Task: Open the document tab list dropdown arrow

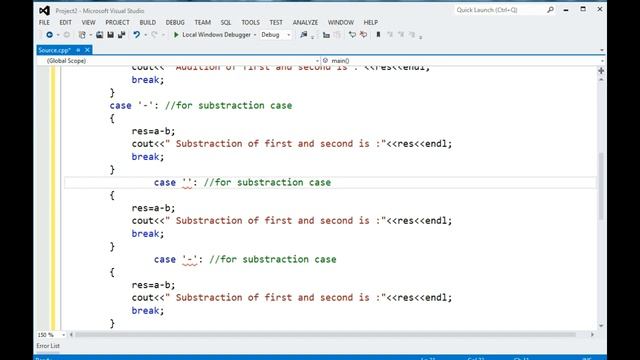Action: coord(602,50)
